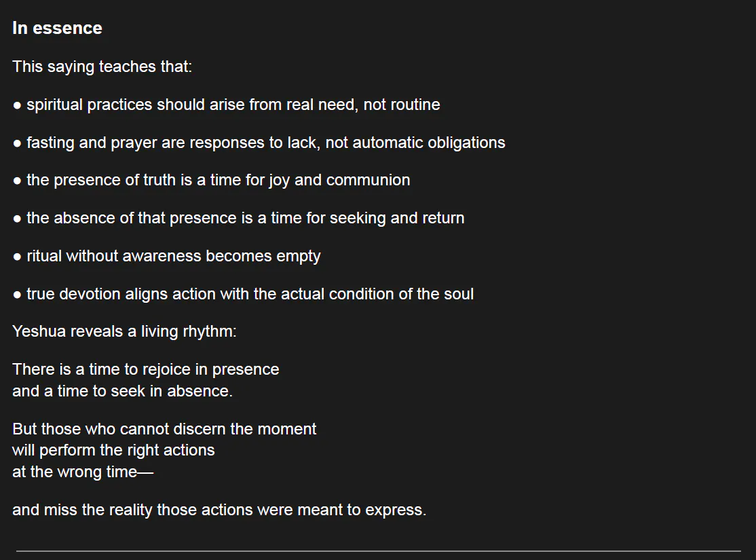Viewport: 756px width, 560px height.
Task: Click the "absence of that presence" bullet line
Action: click(x=245, y=218)
